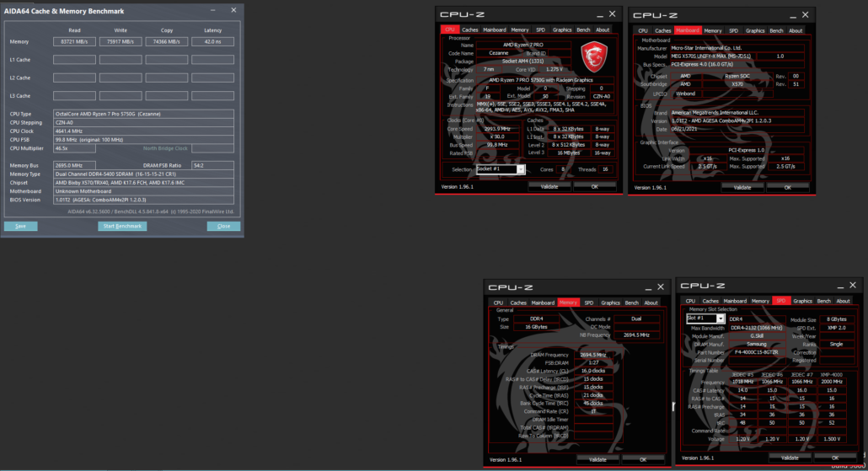The width and height of the screenshot is (868, 471).
Task: Open Caches tab in CPU-Z processor window
Action: (x=470, y=29)
